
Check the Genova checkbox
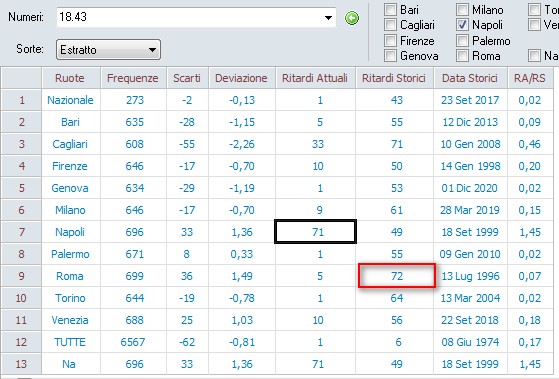[390, 56]
